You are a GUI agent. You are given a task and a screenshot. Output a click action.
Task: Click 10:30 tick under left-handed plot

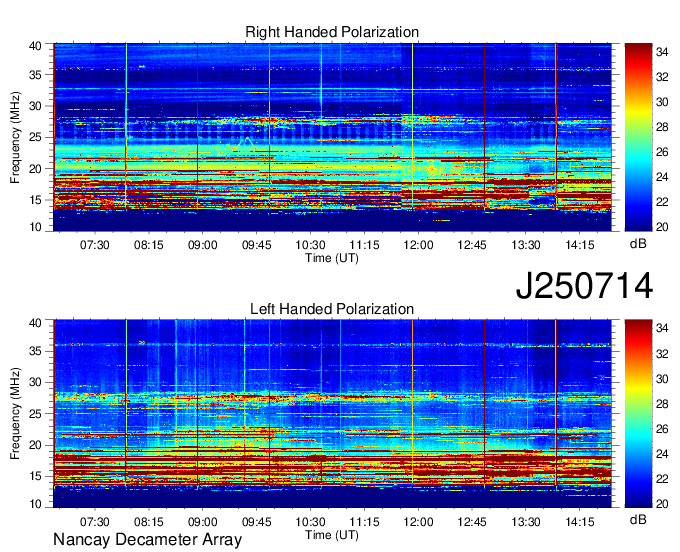(311, 522)
